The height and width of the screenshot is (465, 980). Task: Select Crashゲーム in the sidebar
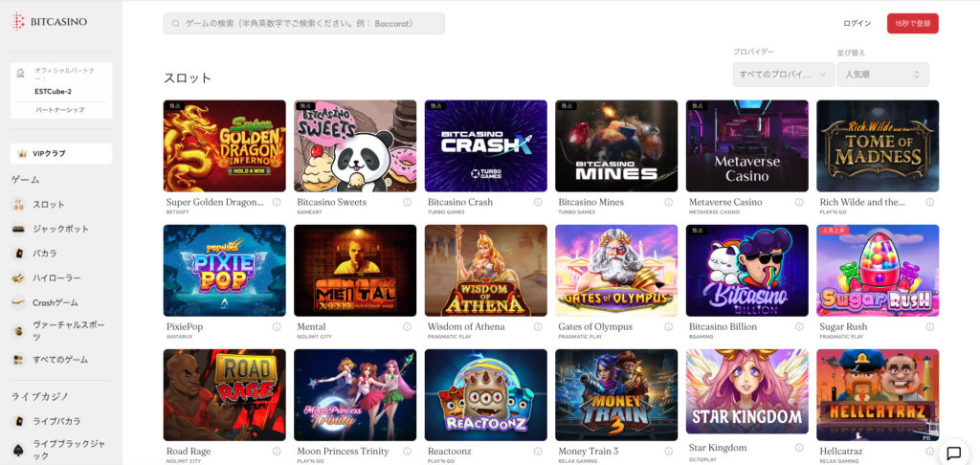[56, 302]
